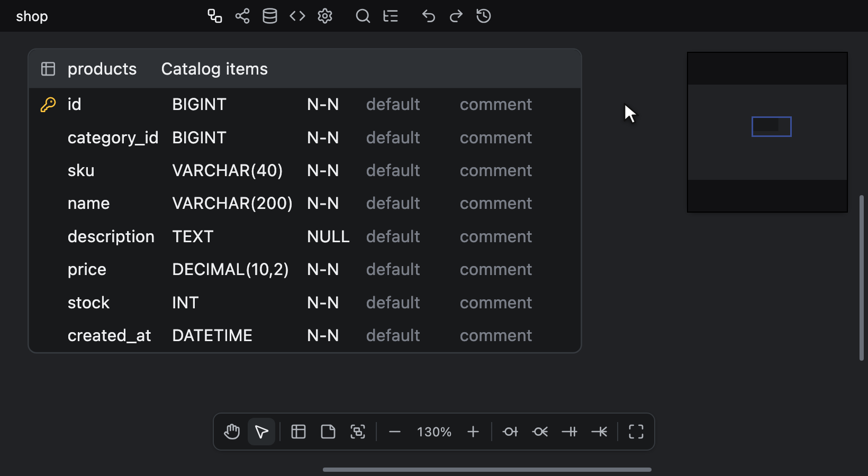868x476 pixels.
Task: Activate the pointer selection tool
Action: coord(261,432)
